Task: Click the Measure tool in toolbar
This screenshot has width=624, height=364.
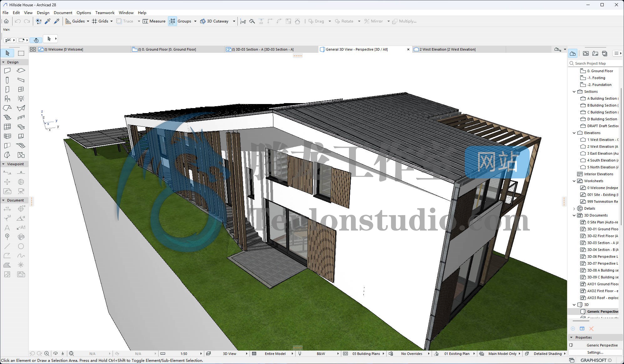Action: (x=154, y=21)
